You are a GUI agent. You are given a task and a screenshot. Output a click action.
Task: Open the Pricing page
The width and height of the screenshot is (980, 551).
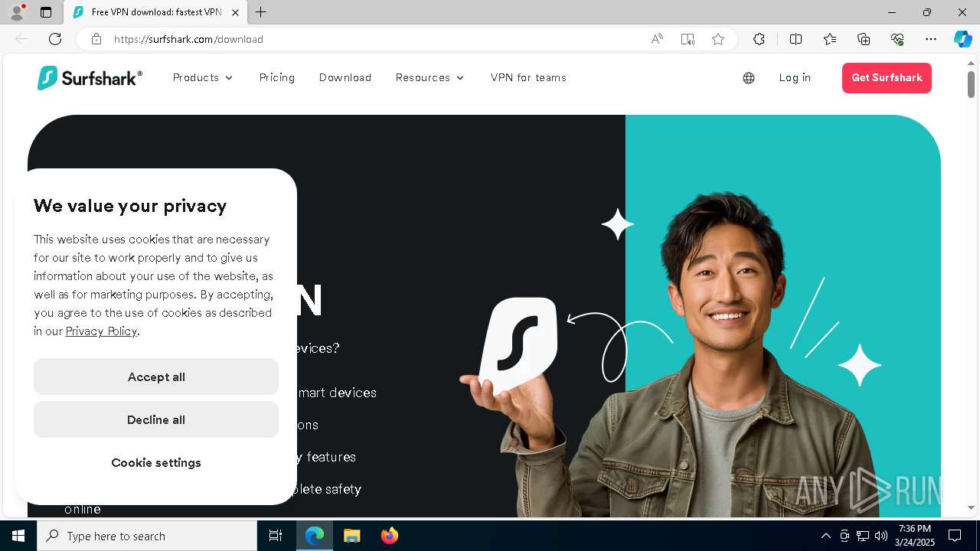[277, 78]
